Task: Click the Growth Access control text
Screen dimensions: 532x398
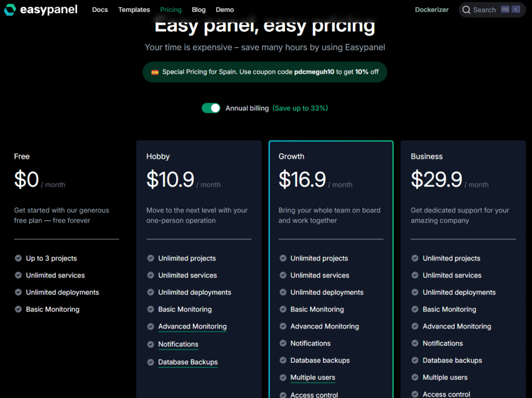Action: click(x=314, y=394)
